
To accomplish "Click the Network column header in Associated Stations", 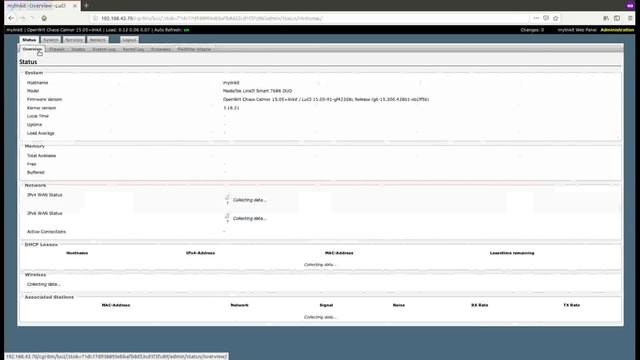I will [x=239, y=305].
